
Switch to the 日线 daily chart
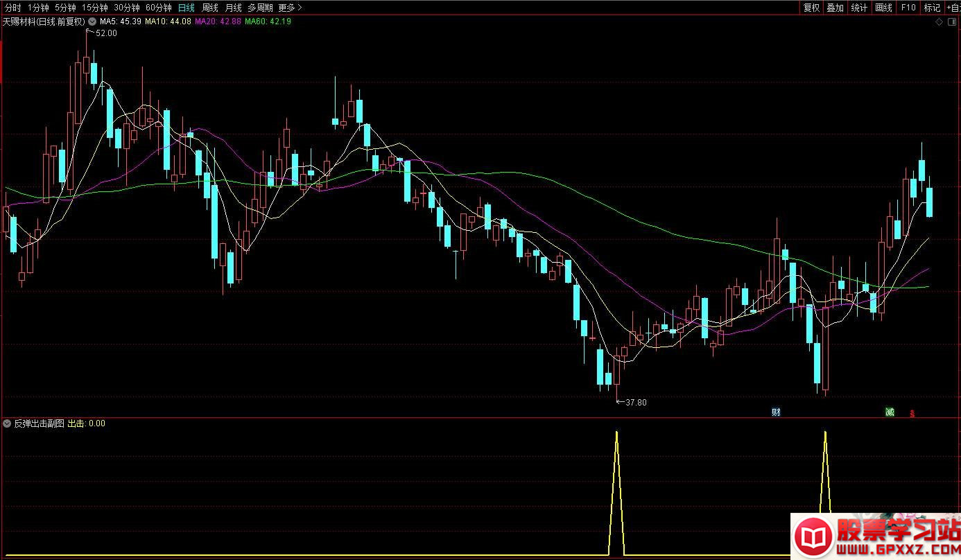tap(186, 8)
